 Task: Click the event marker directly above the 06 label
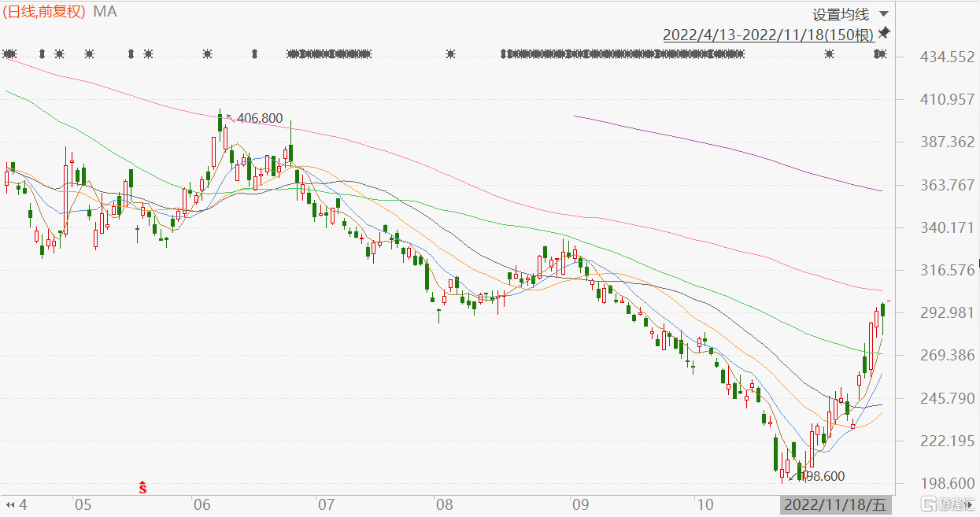(207, 54)
